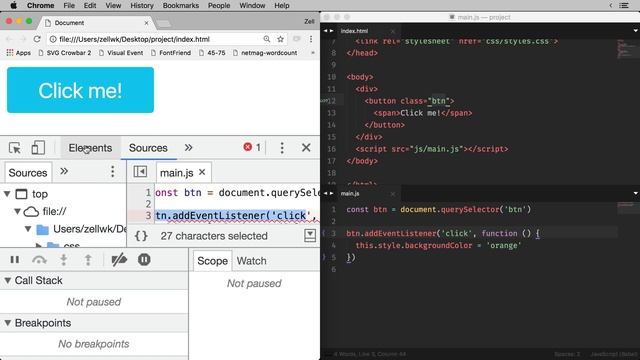Close the main.js tab in DevTools

[202, 172]
